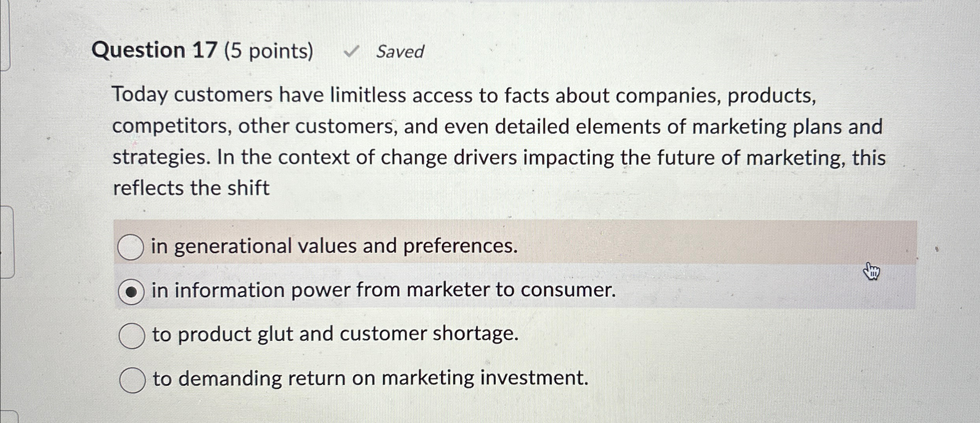Choose product glut and customer shortage option
Image resolution: width=980 pixels, height=423 pixels.
click(x=131, y=335)
